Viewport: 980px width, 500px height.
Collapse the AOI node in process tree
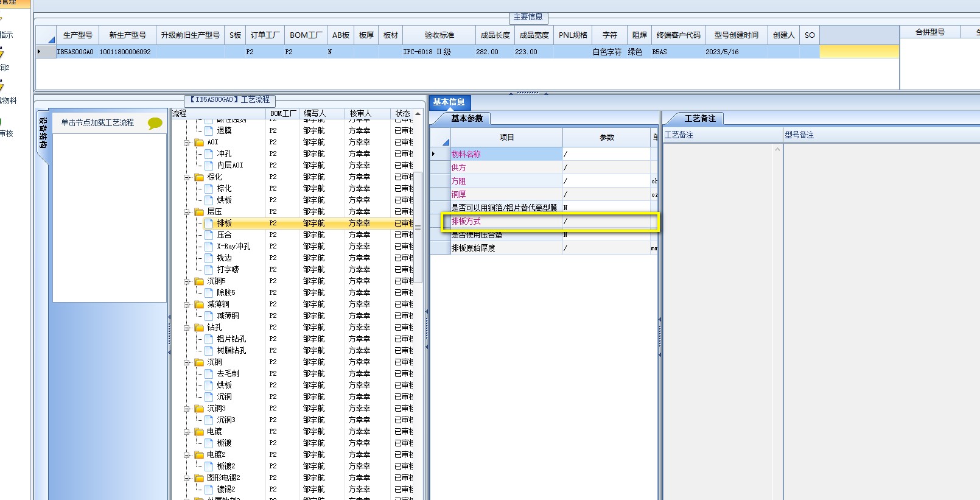click(187, 143)
